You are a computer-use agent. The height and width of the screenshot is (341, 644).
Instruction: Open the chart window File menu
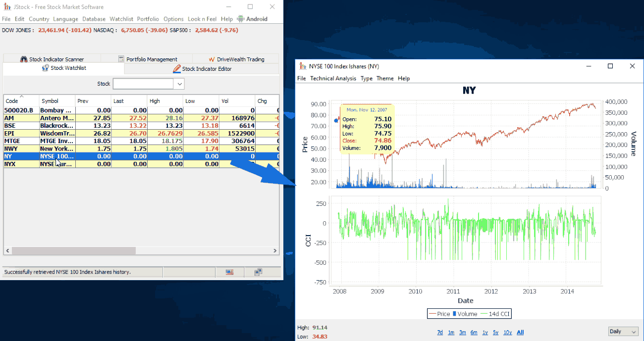click(x=302, y=78)
